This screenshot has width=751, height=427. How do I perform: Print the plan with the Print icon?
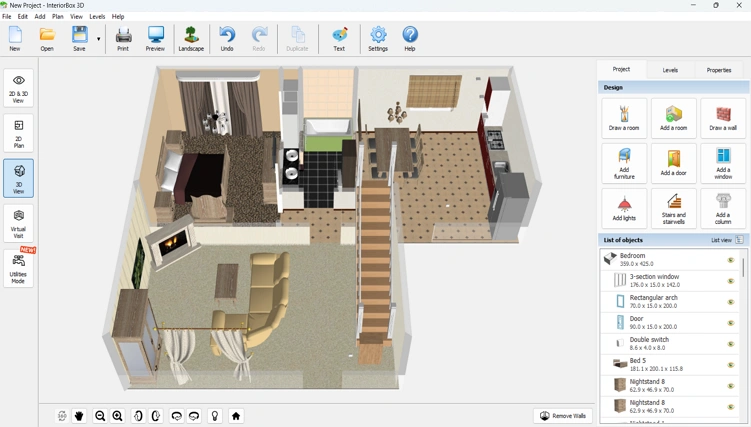click(123, 38)
